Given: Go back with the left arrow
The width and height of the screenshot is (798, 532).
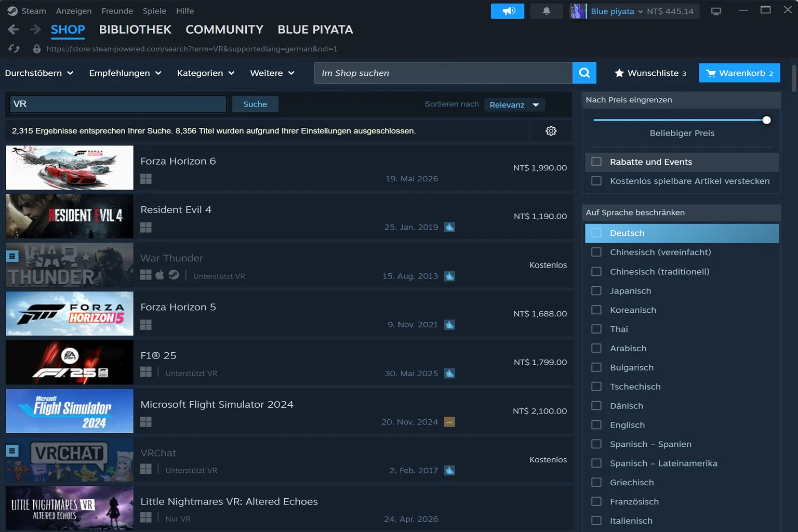Looking at the screenshot, I should (x=14, y=30).
